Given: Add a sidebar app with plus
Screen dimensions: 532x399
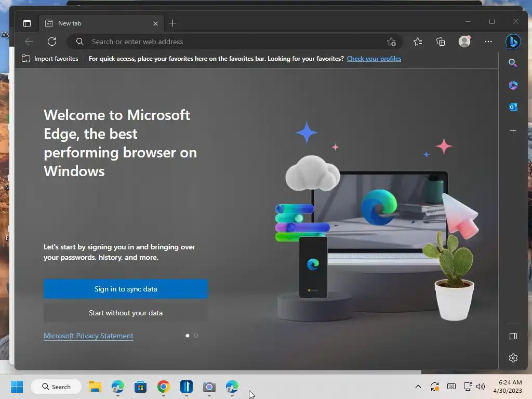Looking at the screenshot, I should [513, 130].
